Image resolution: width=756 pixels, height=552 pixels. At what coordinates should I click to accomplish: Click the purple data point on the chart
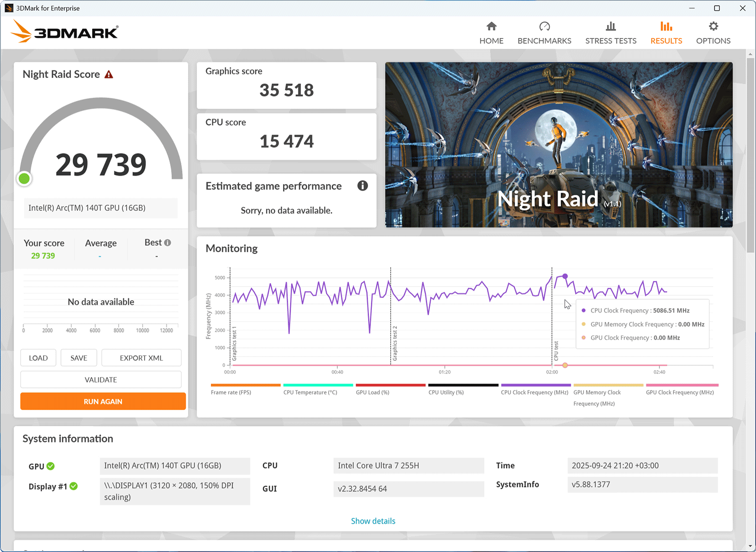coord(565,276)
